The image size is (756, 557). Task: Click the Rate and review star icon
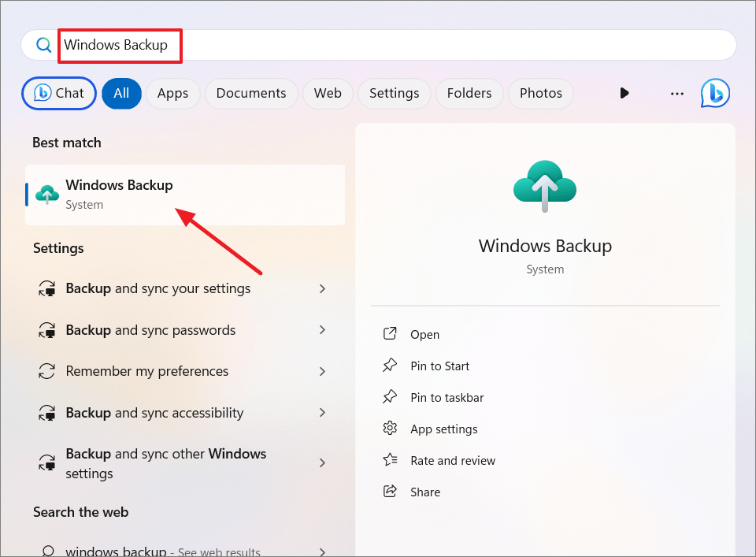[x=390, y=460]
